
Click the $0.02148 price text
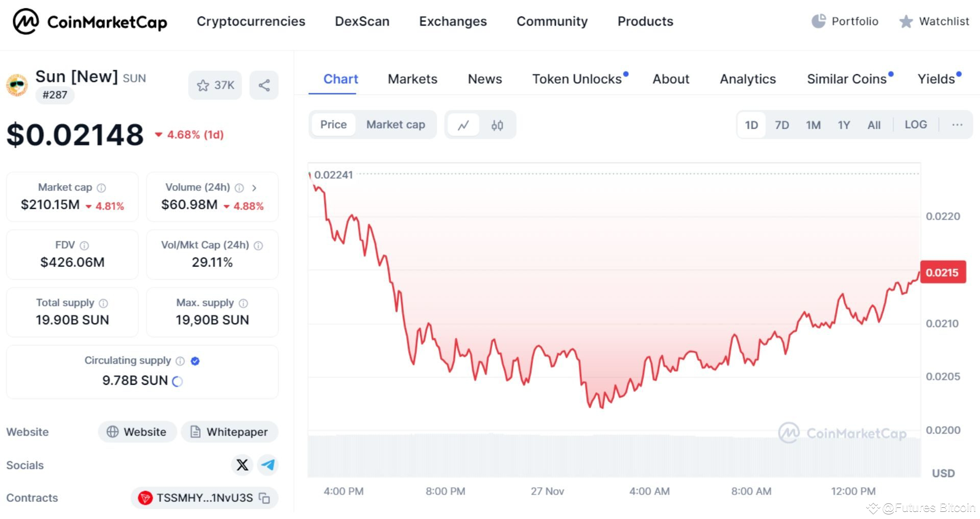75,135
